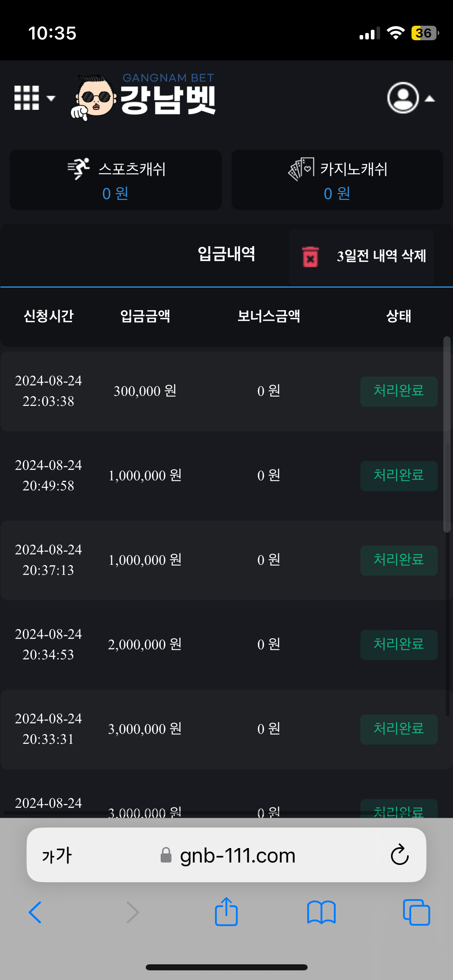This screenshot has width=453, height=980.
Task: Select the 스포츠캐쉬 balance card
Action: pyautogui.click(x=116, y=180)
